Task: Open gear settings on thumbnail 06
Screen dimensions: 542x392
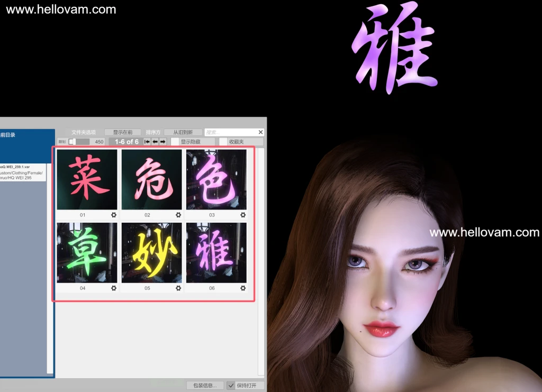Action: pyautogui.click(x=243, y=288)
